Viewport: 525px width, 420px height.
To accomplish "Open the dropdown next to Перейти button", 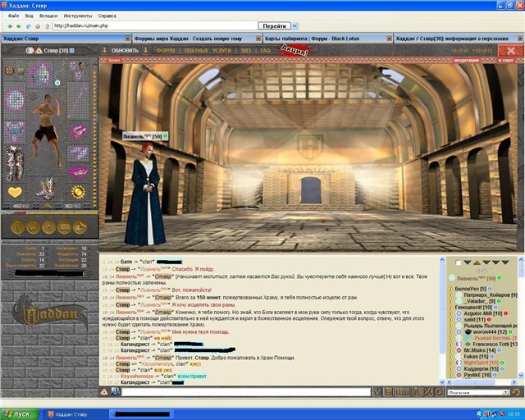I will (x=294, y=26).
